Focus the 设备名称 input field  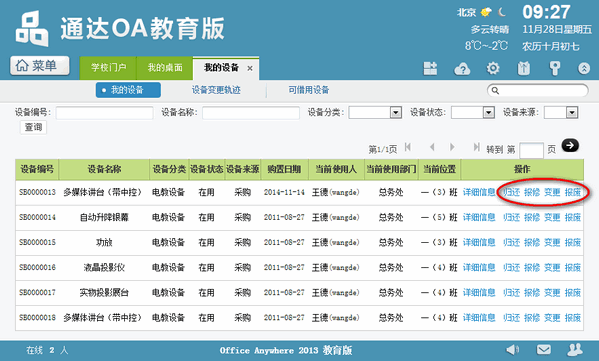click(251, 113)
